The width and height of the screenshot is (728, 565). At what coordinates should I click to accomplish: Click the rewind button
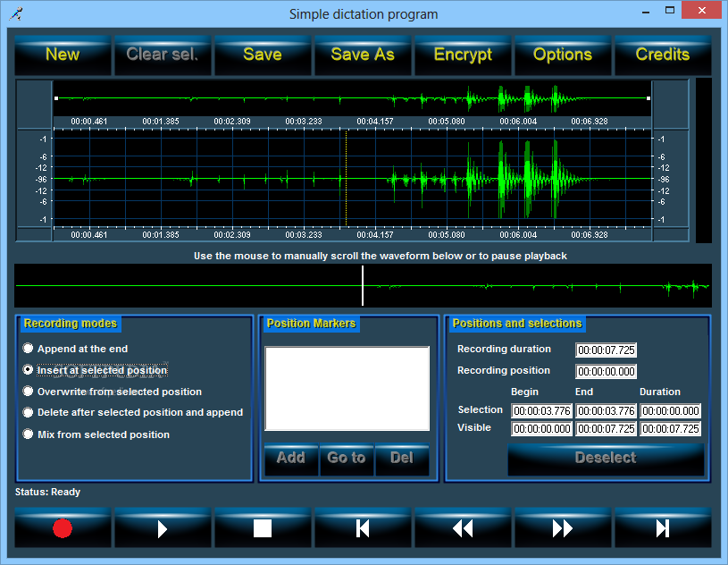click(463, 528)
